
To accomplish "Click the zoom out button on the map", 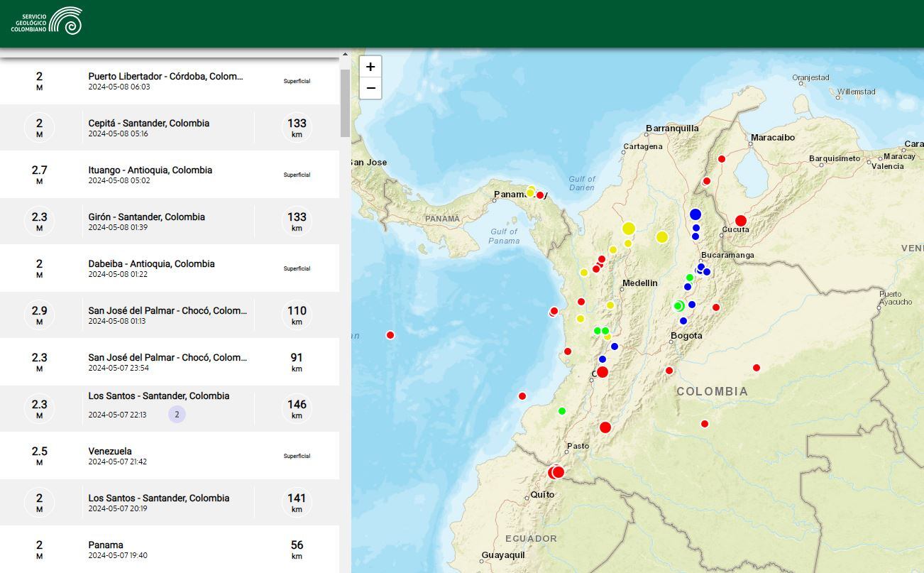I will pos(370,87).
